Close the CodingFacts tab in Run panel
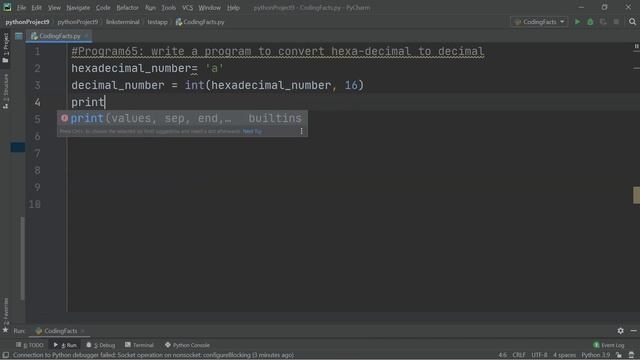 point(83,331)
